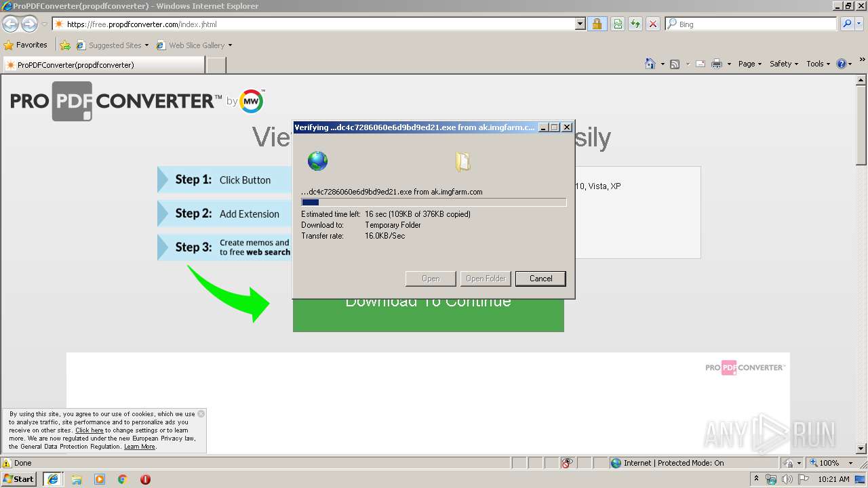The width and height of the screenshot is (868, 488).
Task: Open the recent pages dropdown arrow
Action: 44,24
